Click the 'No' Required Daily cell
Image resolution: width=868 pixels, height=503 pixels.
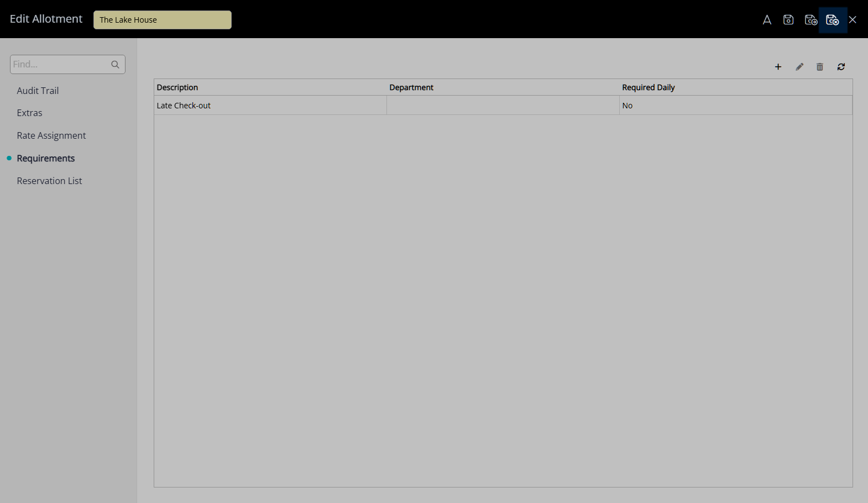coord(736,105)
